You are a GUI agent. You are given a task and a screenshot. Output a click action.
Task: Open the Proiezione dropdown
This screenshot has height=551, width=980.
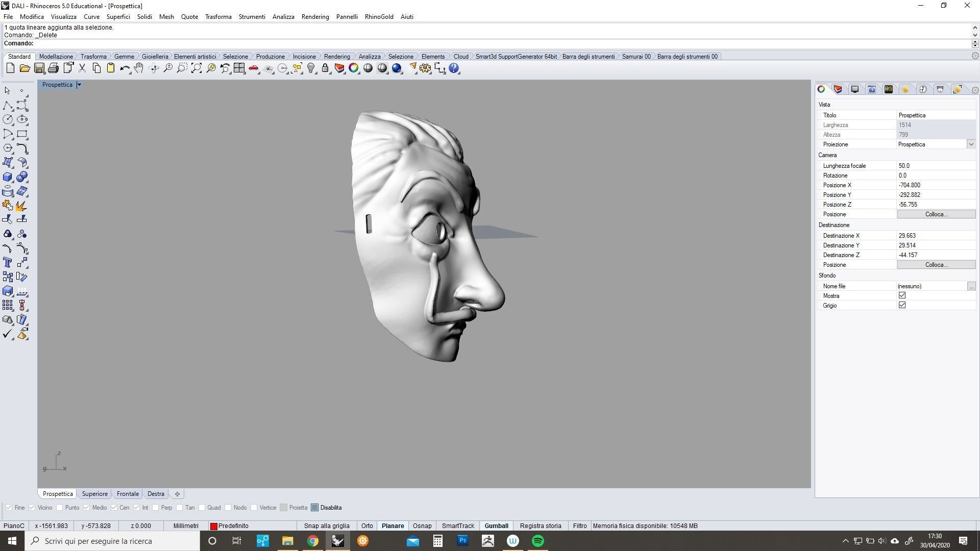click(x=971, y=144)
